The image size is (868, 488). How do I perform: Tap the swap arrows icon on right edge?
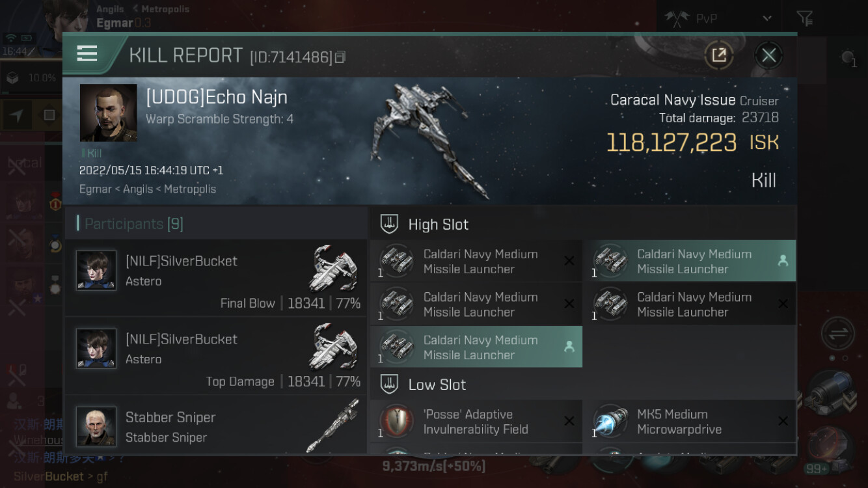pyautogui.click(x=837, y=334)
